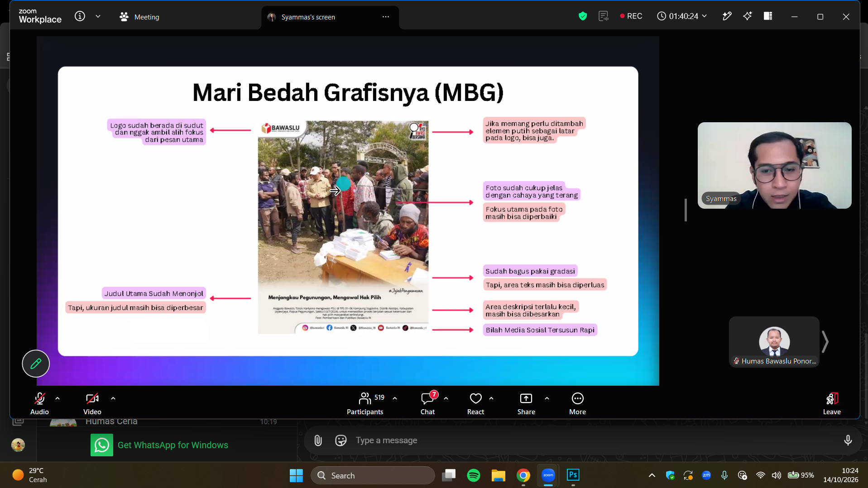Screen dimensions: 868x488
Task: Click the Windows taskbar Search box
Action: 373,475
